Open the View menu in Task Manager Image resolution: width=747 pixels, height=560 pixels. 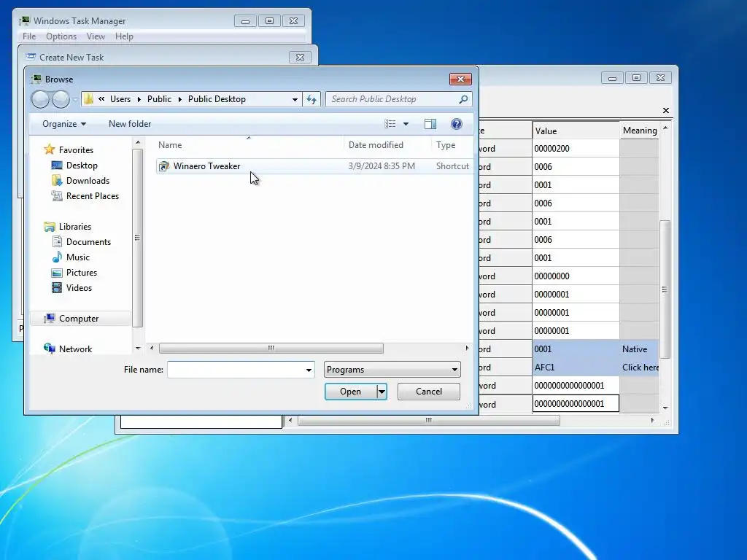point(96,36)
